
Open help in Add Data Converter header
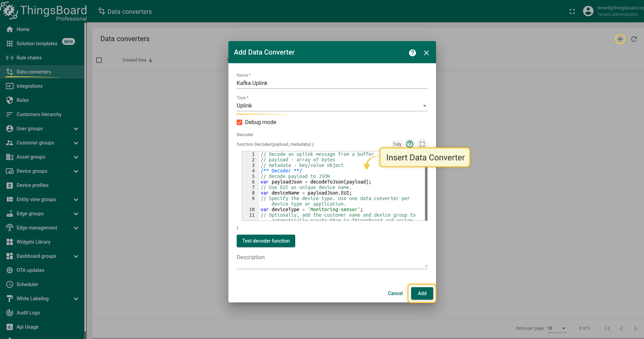coord(412,53)
